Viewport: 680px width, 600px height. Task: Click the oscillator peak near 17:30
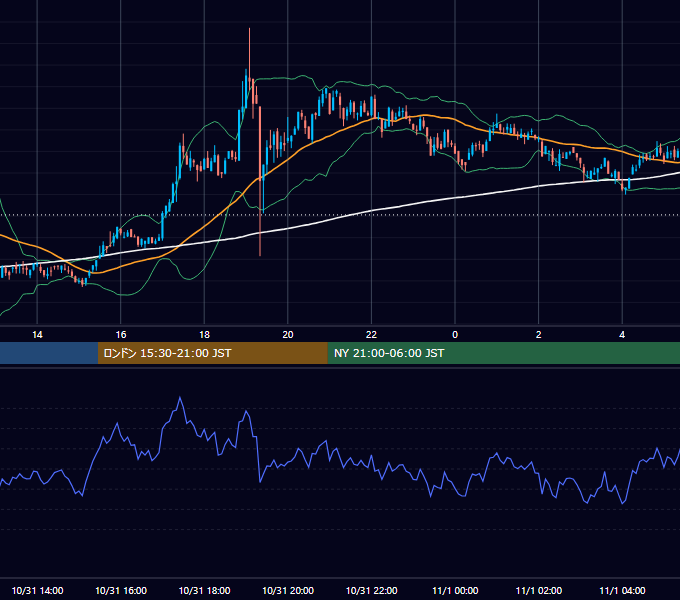tap(180, 397)
